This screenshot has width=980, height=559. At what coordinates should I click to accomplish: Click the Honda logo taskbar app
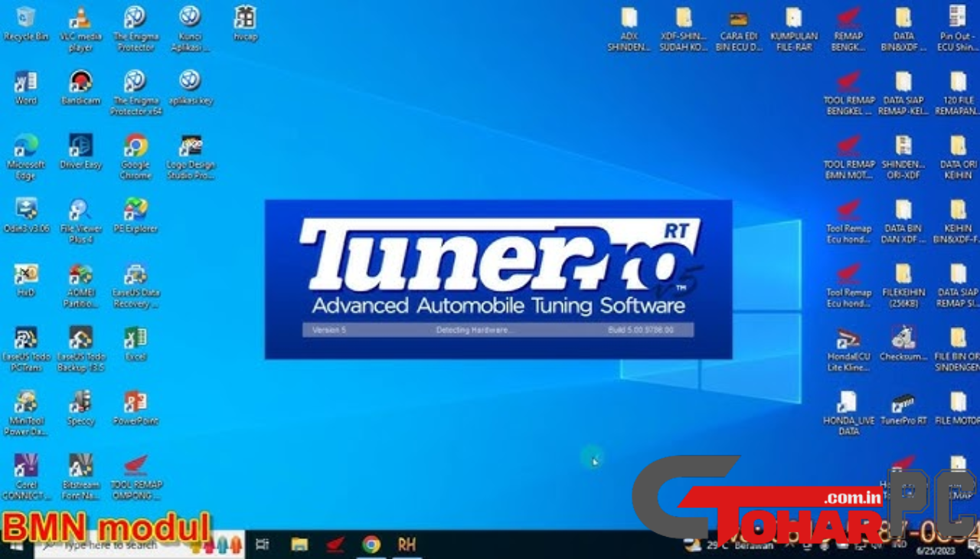click(x=335, y=544)
